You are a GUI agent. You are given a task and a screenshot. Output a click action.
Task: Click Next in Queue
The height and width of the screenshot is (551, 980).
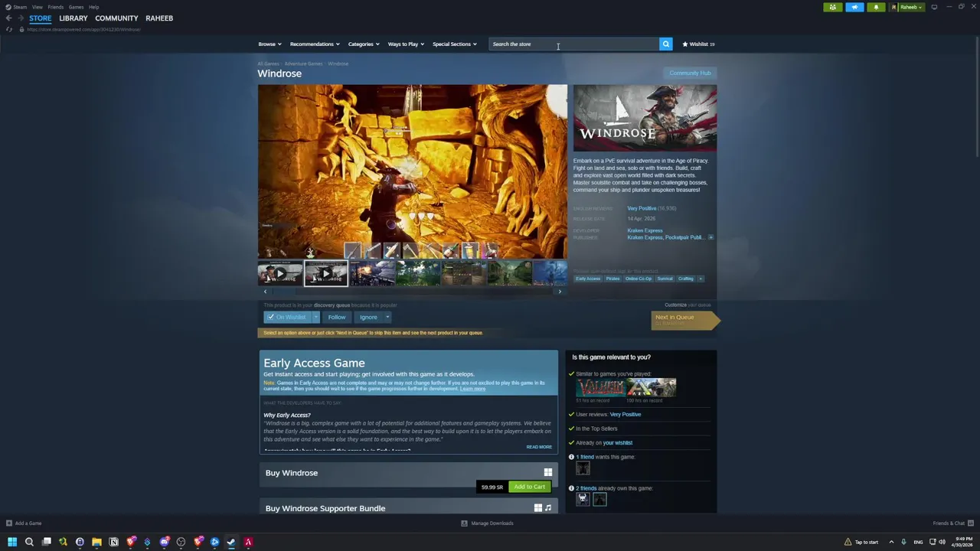click(x=684, y=320)
